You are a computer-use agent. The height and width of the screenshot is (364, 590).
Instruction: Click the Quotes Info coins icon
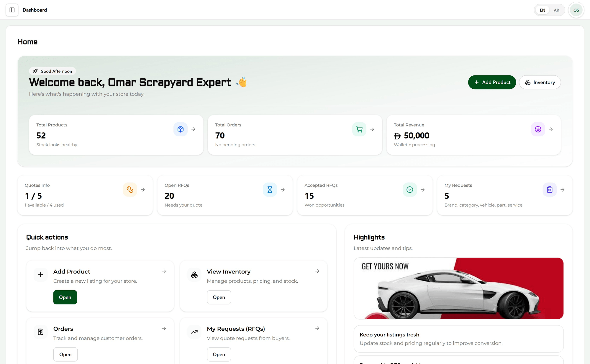pyautogui.click(x=130, y=190)
